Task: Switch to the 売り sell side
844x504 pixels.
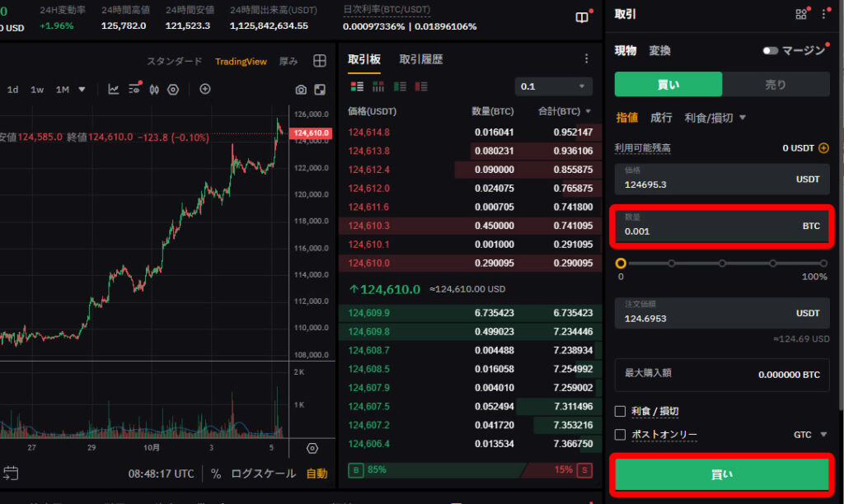Action: (x=776, y=84)
